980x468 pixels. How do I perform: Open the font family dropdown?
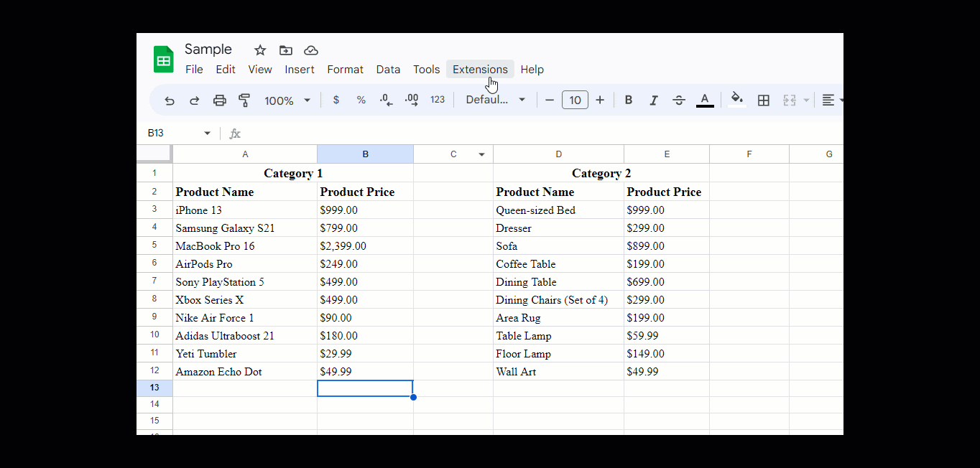[x=495, y=100]
